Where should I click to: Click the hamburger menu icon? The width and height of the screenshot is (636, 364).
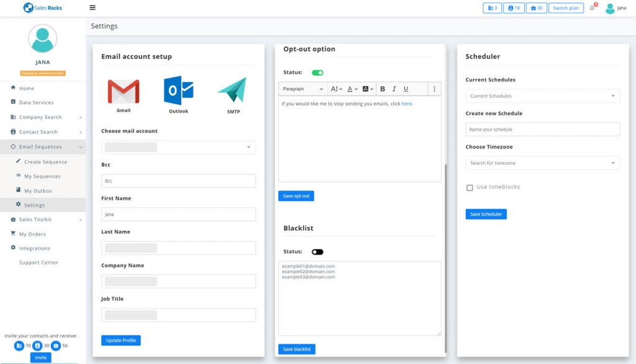[x=93, y=8]
